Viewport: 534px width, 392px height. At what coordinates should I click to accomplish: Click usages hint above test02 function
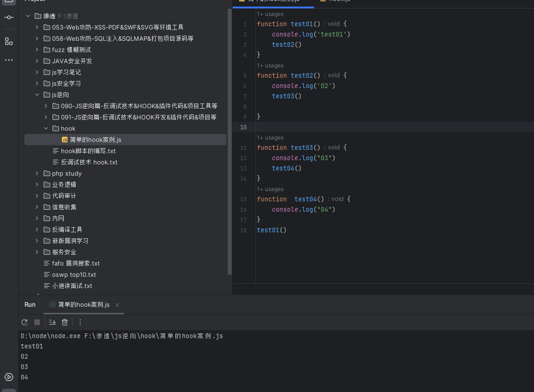270,66
